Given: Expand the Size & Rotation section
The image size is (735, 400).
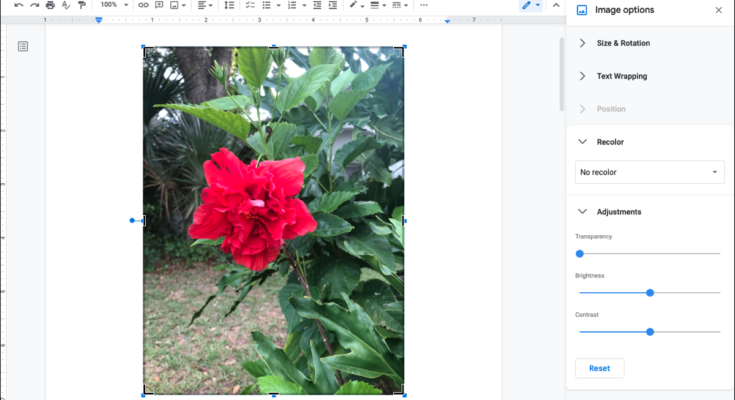Looking at the screenshot, I should coord(622,43).
